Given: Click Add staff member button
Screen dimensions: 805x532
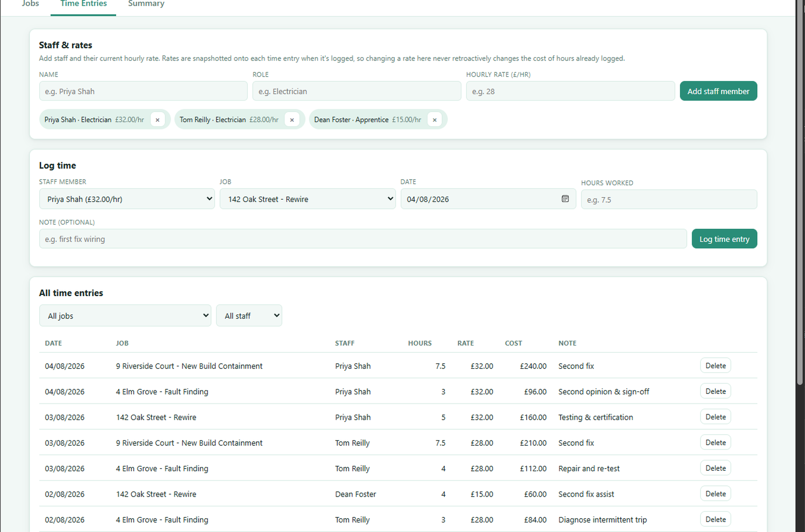Looking at the screenshot, I should tap(718, 91).
